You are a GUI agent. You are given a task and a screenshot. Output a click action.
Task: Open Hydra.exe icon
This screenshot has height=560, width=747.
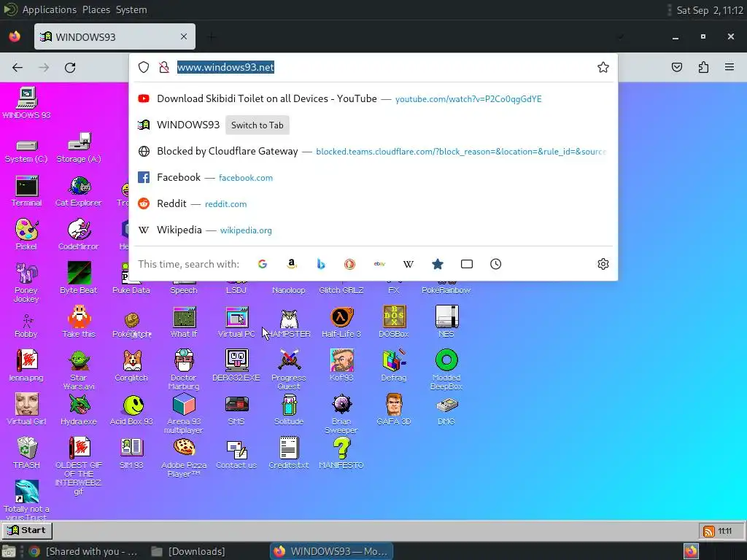(x=79, y=410)
